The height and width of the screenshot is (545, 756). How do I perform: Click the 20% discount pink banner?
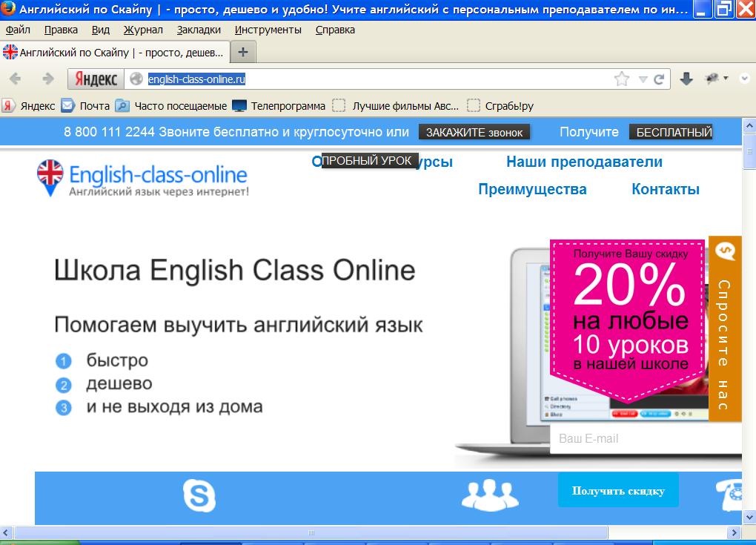(627, 321)
